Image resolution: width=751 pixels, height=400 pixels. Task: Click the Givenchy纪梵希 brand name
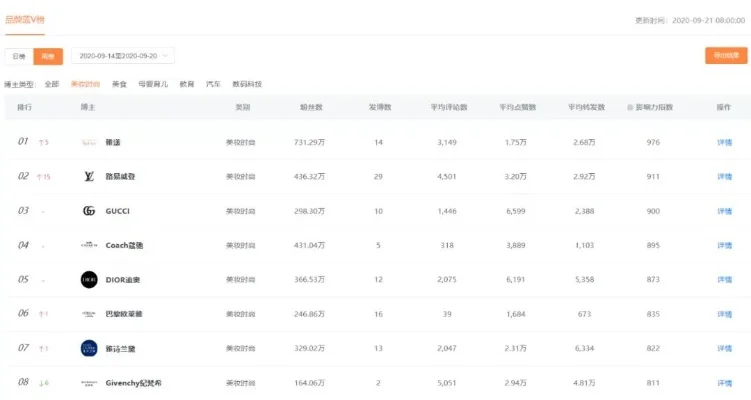(x=134, y=383)
